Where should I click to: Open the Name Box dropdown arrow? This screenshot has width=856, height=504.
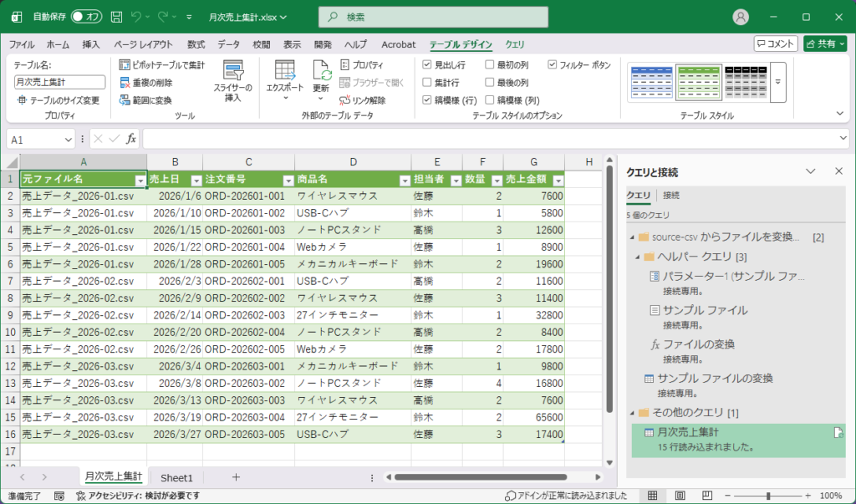tap(69, 140)
